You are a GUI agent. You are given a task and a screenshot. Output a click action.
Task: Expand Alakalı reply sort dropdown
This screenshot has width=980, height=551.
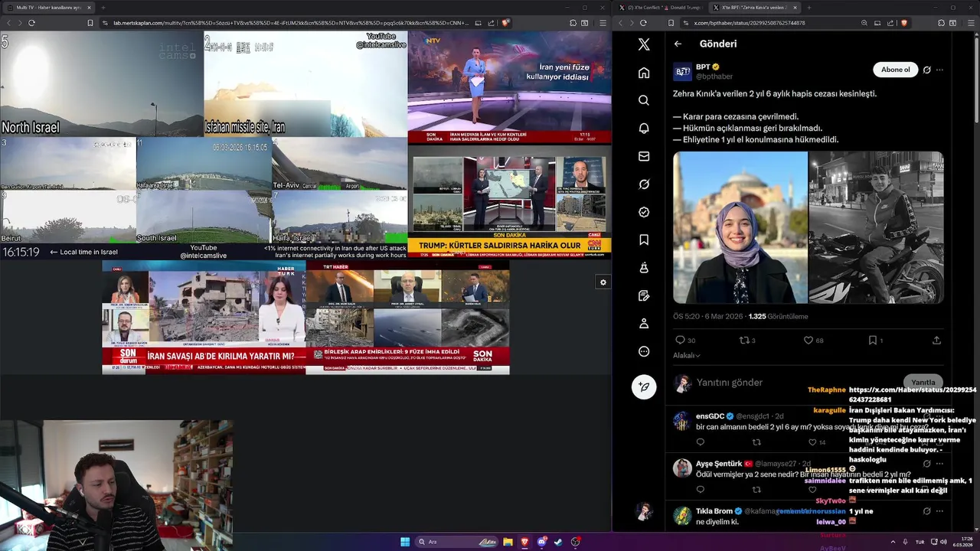pyautogui.click(x=686, y=355)
